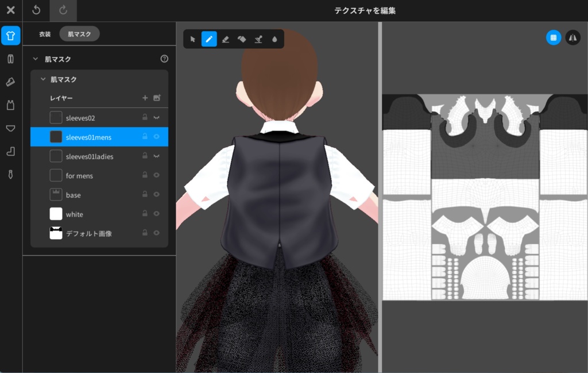Screen dimensions: 588x373
Task: Click the デフォルト画像 layer thumbnail
Action: tap(56, 233)
